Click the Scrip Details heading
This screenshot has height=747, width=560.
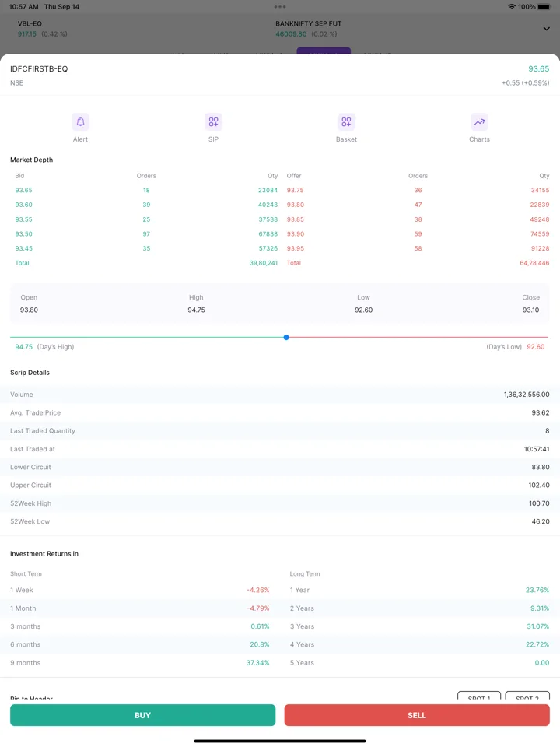(x=30, y=373)
